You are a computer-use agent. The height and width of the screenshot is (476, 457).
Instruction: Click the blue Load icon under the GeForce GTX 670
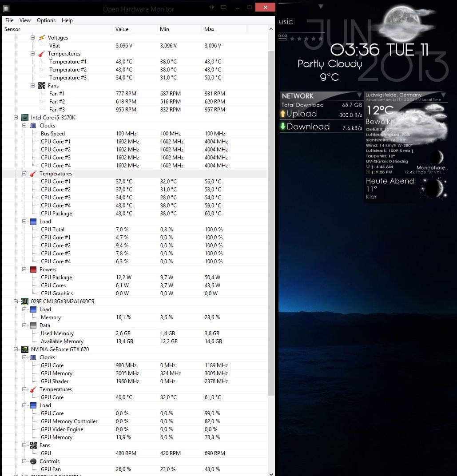(x=33, y=405)
